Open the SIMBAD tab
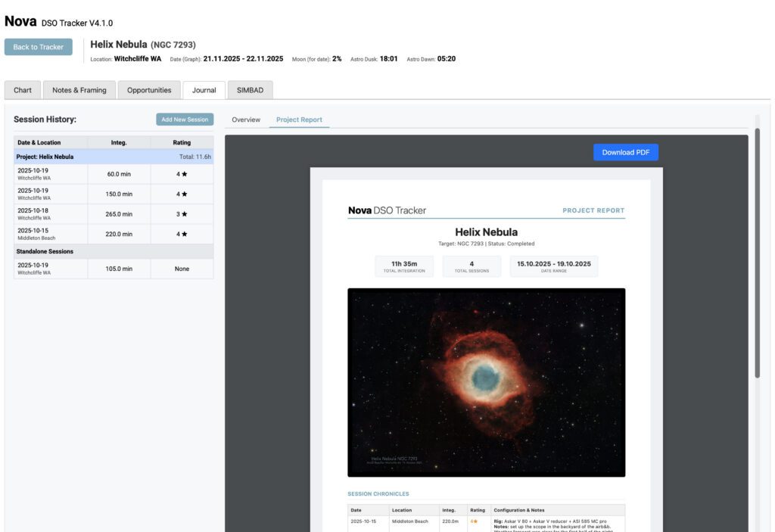Image resolution: width=775 pixels, height=532 pixels. [x=249, y=89]
